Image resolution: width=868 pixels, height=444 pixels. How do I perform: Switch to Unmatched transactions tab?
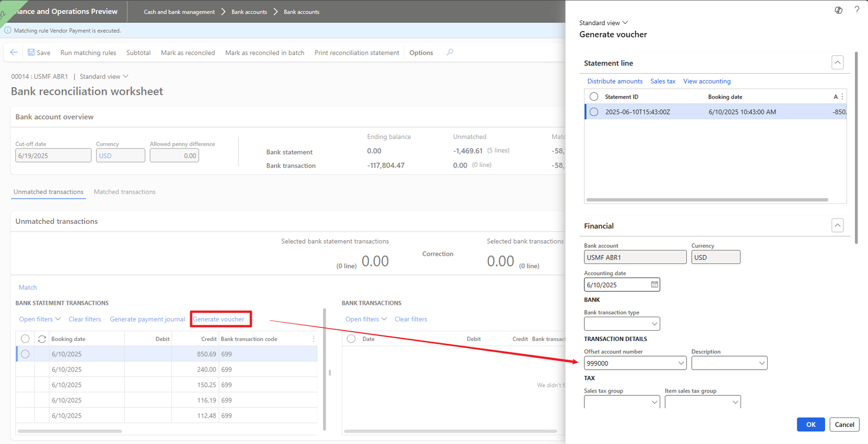pos(48,192)
